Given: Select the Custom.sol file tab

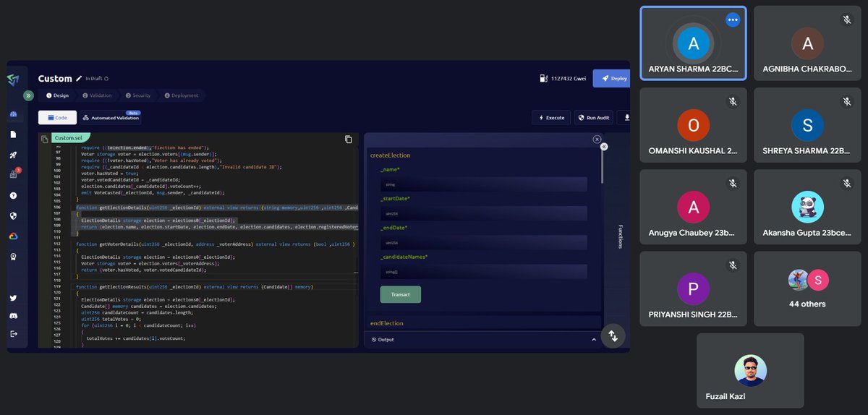Looking at the screenshot, I should click(x=71, y=137).
